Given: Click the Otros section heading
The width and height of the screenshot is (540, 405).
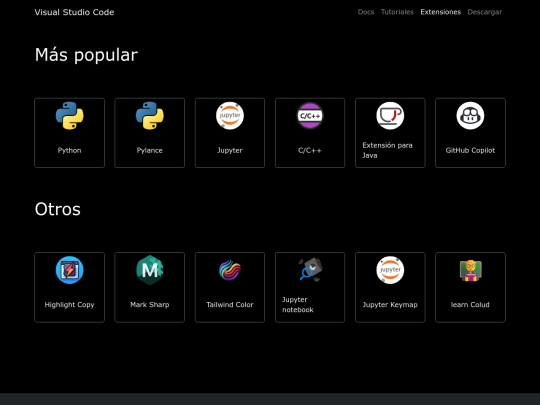Looking at the screenshot, I should 58,209.
